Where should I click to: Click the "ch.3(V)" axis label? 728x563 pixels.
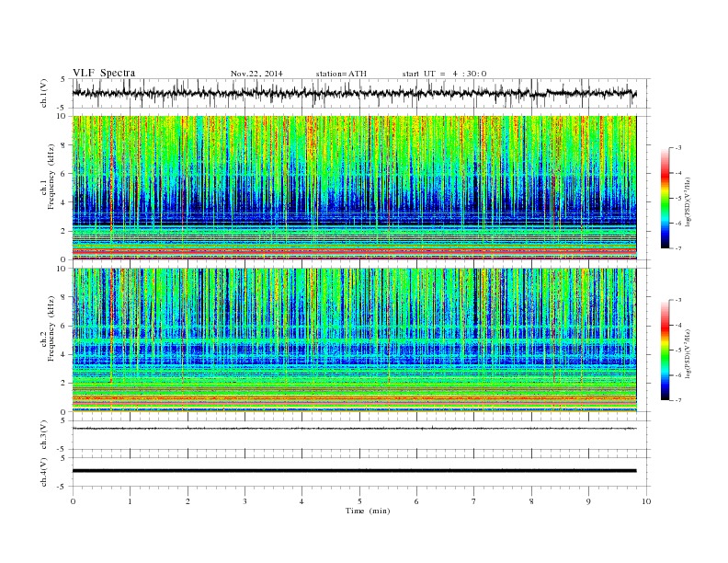44,435
